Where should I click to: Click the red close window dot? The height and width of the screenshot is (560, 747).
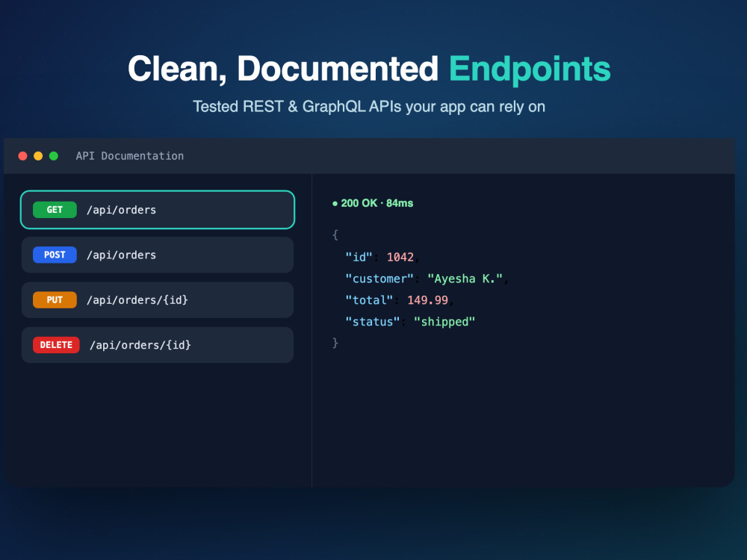tap(22, 156)
